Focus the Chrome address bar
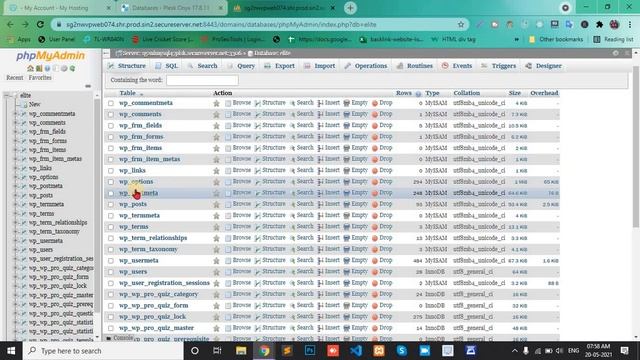 (259, 24)
